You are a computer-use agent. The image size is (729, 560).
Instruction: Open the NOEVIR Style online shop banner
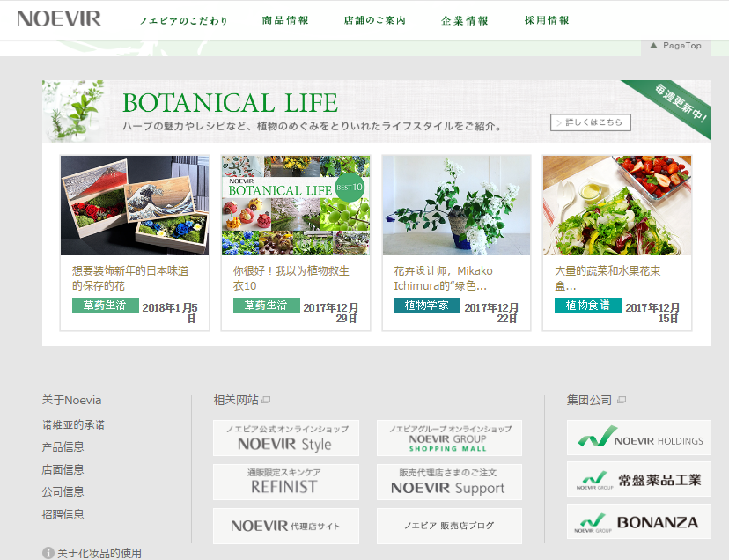tap(286, 438)
